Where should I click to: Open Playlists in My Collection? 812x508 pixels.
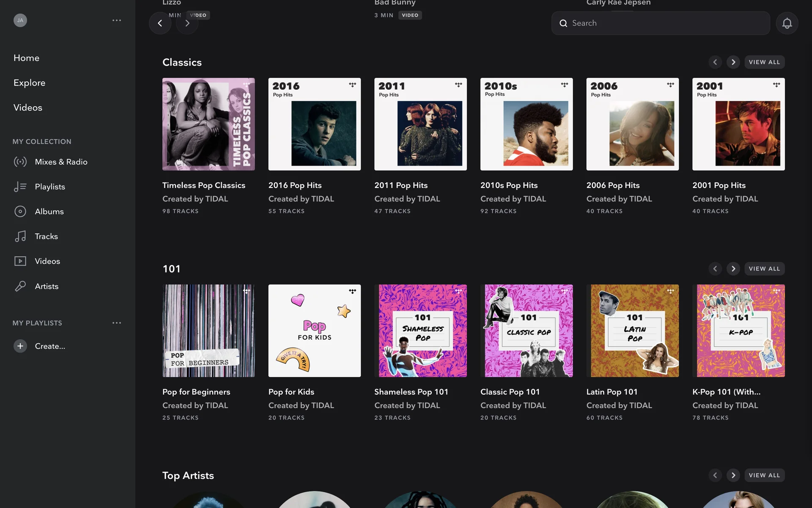pos(49,187)
